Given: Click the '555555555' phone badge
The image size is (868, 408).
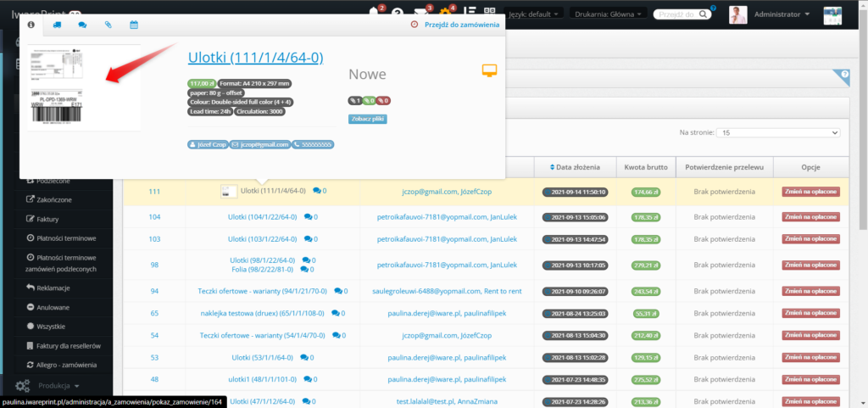Looking at the screenshot, I should click(313, 144).
